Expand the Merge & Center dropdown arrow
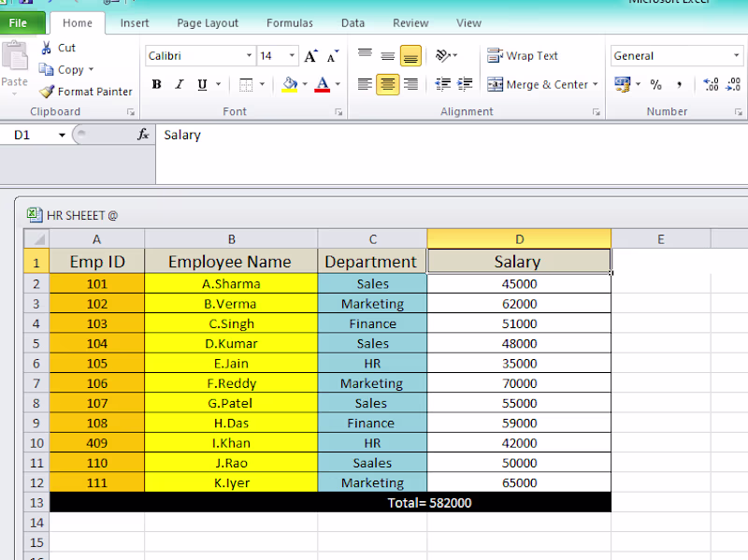The image size is (748, 560). [595, 84]
